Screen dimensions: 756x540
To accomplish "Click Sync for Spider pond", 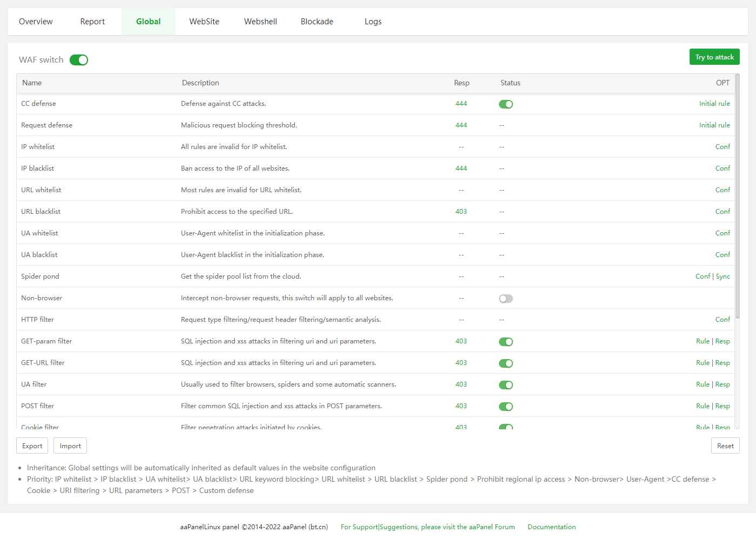I will point(723,276).
